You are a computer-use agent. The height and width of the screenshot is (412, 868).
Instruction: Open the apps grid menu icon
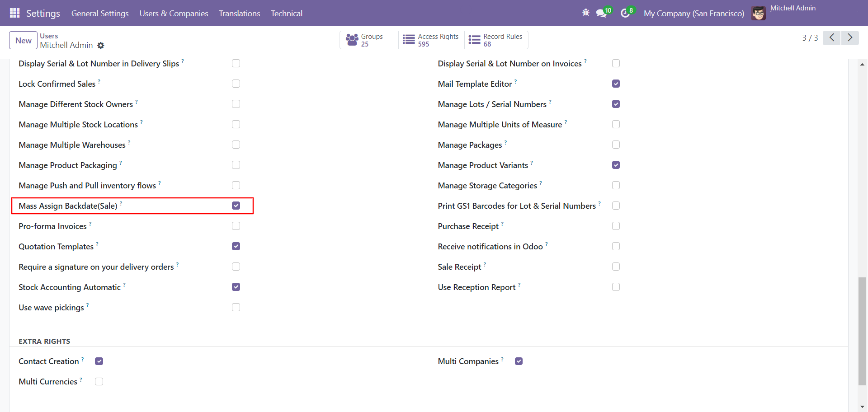click(14, 13)
